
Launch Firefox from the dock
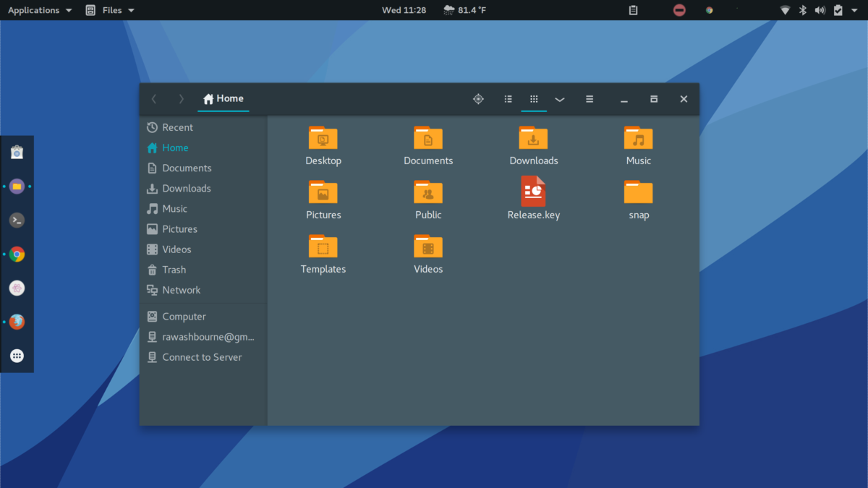point(17,322)
